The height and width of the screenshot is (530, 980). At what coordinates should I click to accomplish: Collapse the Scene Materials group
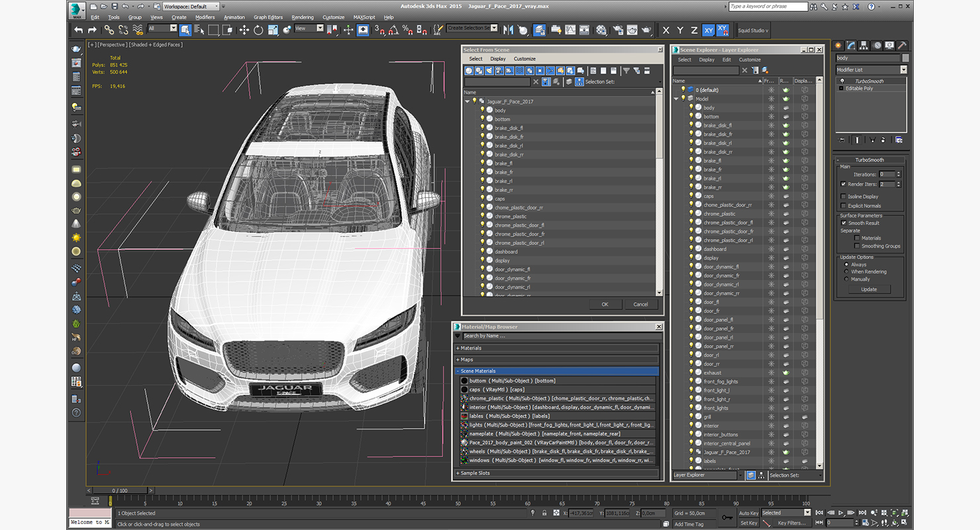tap(556, 371)
